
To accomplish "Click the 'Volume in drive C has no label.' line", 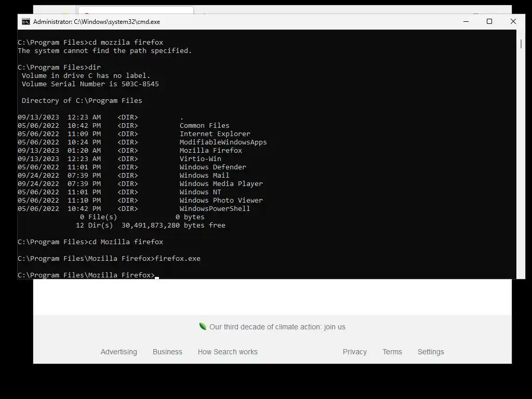I will click(86, 76).
